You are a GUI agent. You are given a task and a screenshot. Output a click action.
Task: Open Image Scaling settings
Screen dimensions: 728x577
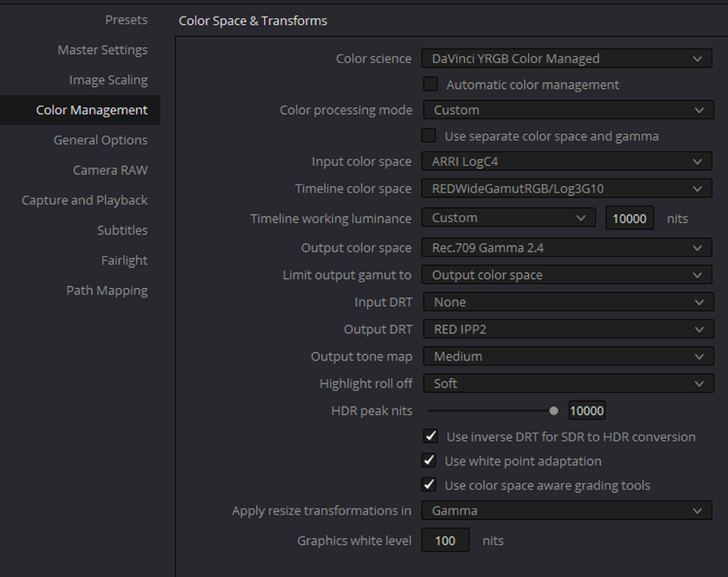click(108, 80)
